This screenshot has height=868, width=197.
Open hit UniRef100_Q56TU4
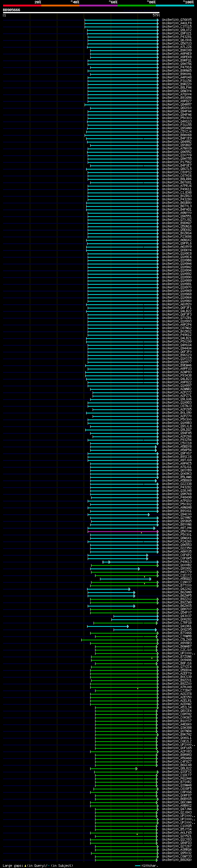point(177,531)
